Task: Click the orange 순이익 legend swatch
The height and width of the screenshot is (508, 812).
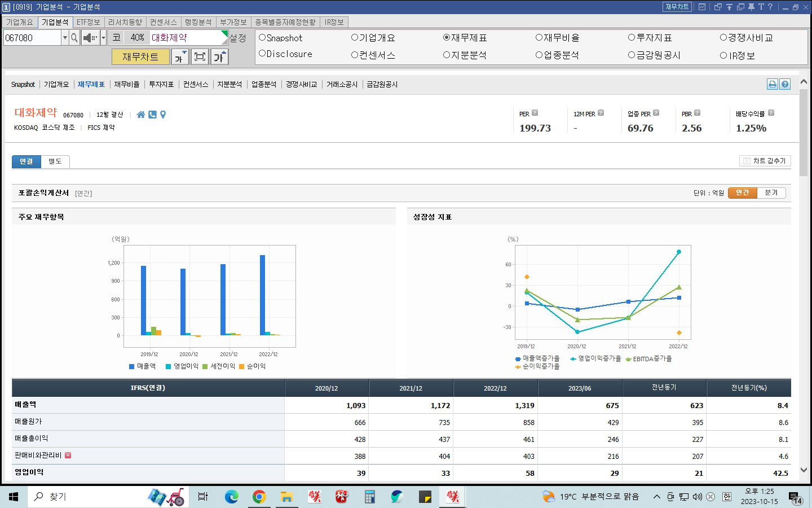Action: coord(242,366)
